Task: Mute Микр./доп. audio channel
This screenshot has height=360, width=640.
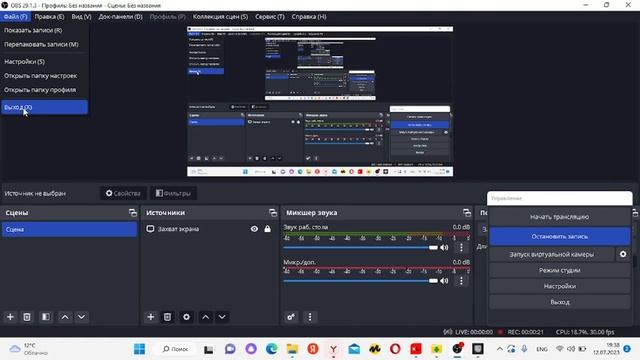Action: click(444, 281)
